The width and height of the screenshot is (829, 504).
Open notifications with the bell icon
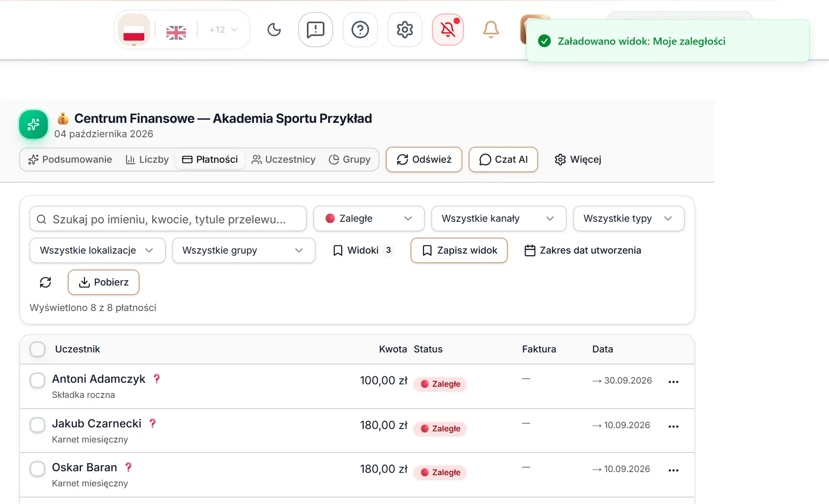(x=491, y=30)
